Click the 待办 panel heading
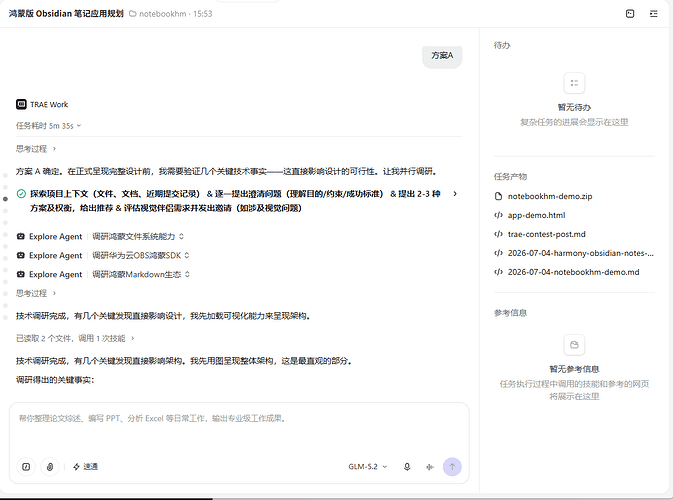 tap(502, 45)
